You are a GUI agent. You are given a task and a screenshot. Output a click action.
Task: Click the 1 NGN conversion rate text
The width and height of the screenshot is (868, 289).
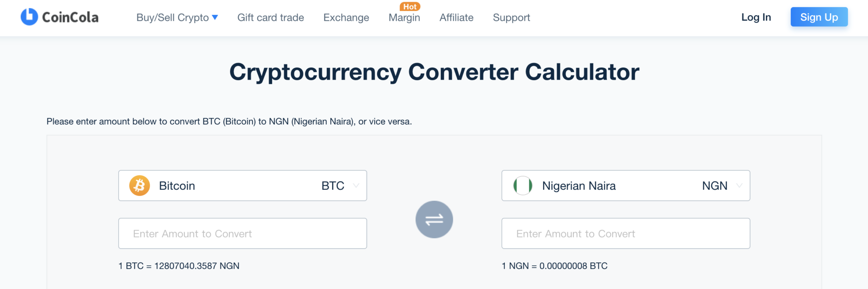pos(554,266)
